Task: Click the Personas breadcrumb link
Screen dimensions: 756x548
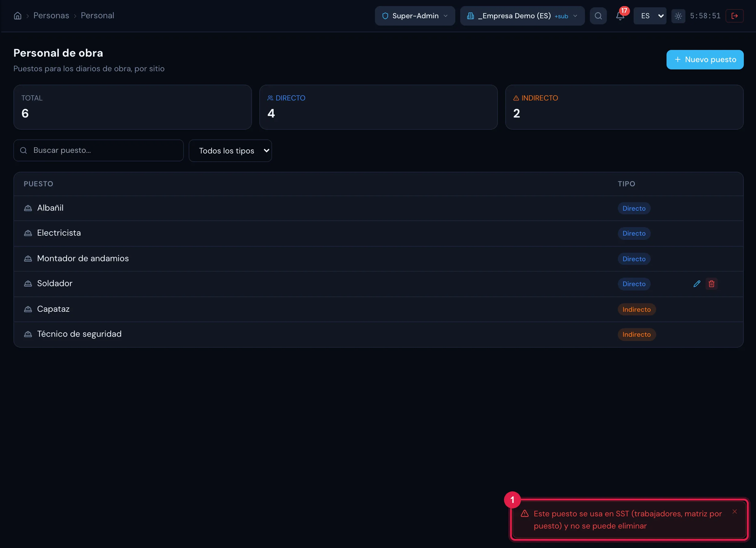Action: click(x=51, y=16)
